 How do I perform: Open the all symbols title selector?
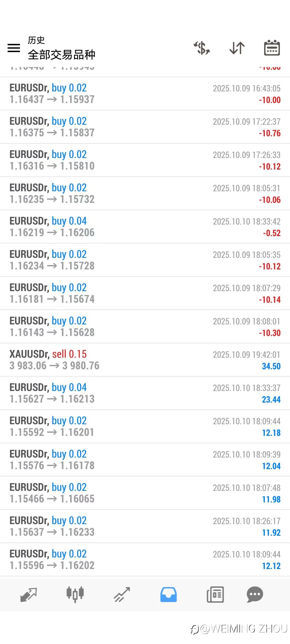pos(61,55)
